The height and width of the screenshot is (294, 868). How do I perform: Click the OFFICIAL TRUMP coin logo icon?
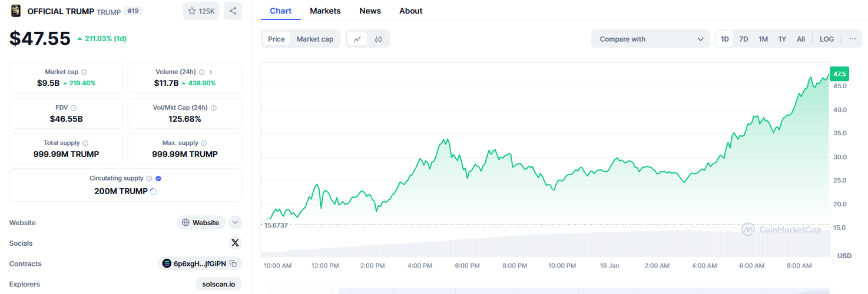pyautogui.click(x=16, y=11)
